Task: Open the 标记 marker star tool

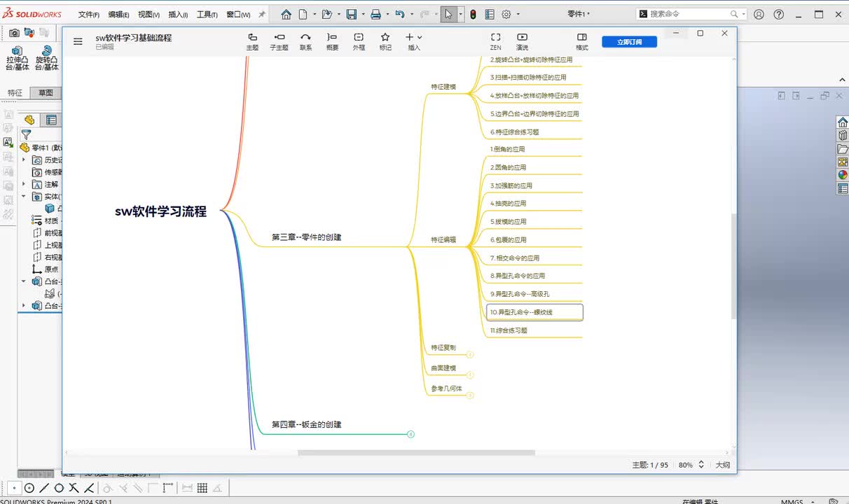Action: (385, 41)
